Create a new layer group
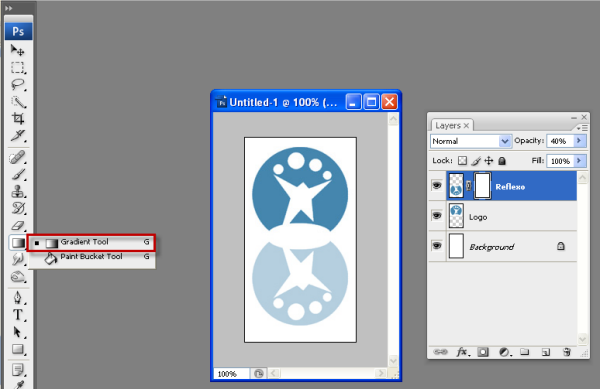This screenshot has width=600, height=389. tap(525, 352)
